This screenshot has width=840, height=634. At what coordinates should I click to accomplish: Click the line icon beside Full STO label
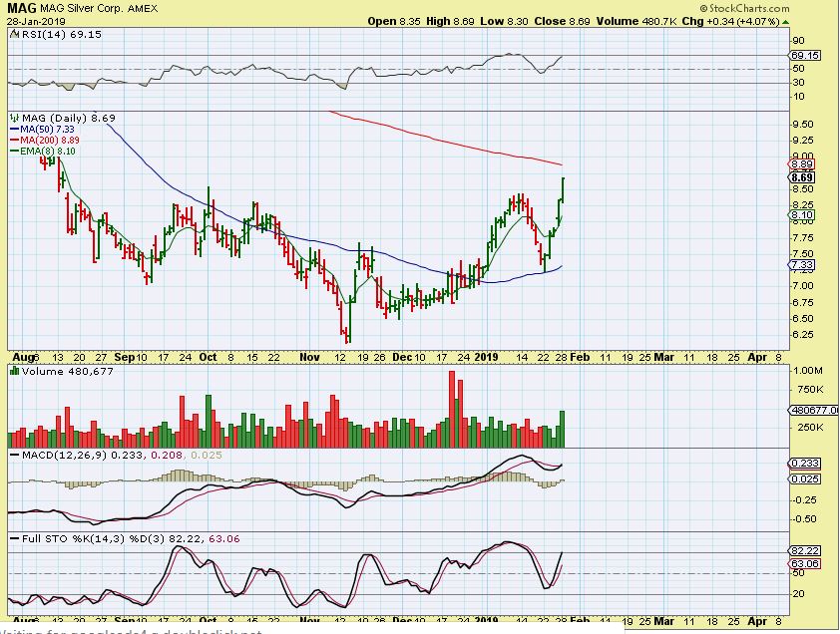14,538
